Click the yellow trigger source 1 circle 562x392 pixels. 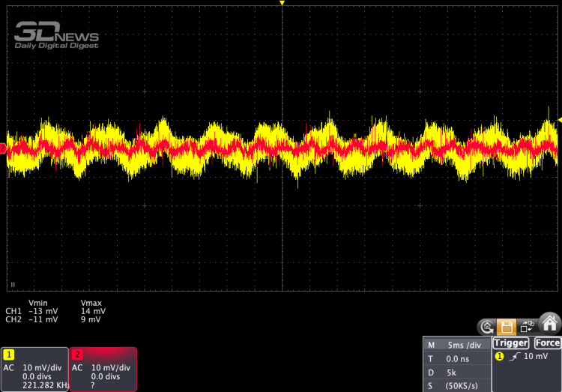(500, 356)
